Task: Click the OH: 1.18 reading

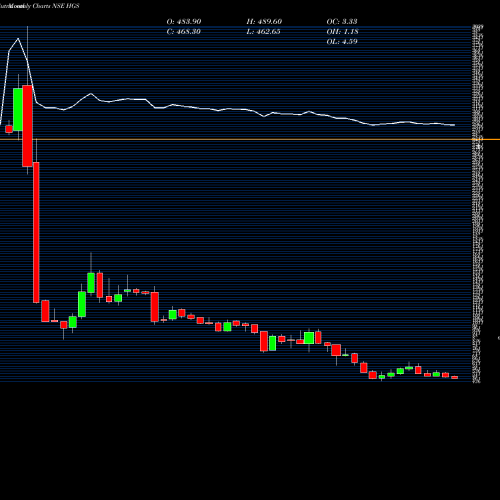Action: [342, 32]
